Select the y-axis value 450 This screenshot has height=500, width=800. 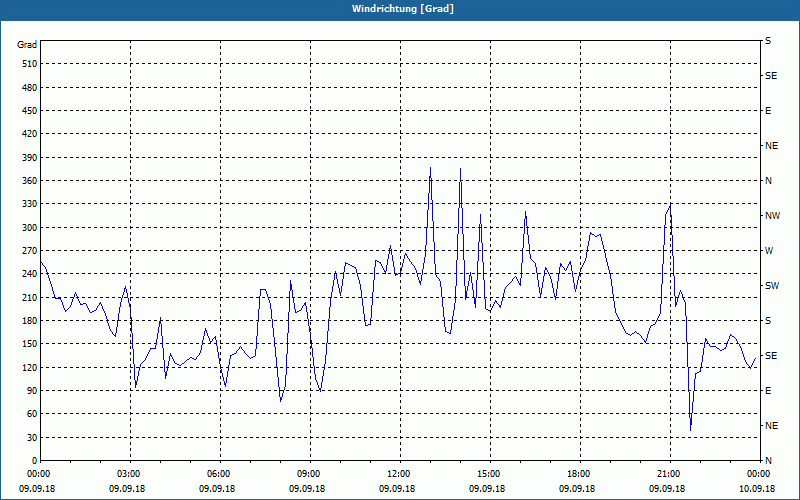coord(30,111)
